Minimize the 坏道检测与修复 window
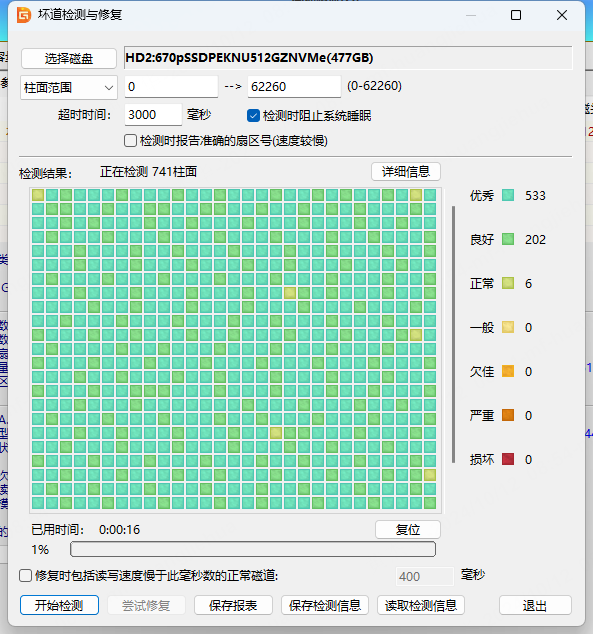This screenshot has width=593, height=634. [x=471, y=15]
